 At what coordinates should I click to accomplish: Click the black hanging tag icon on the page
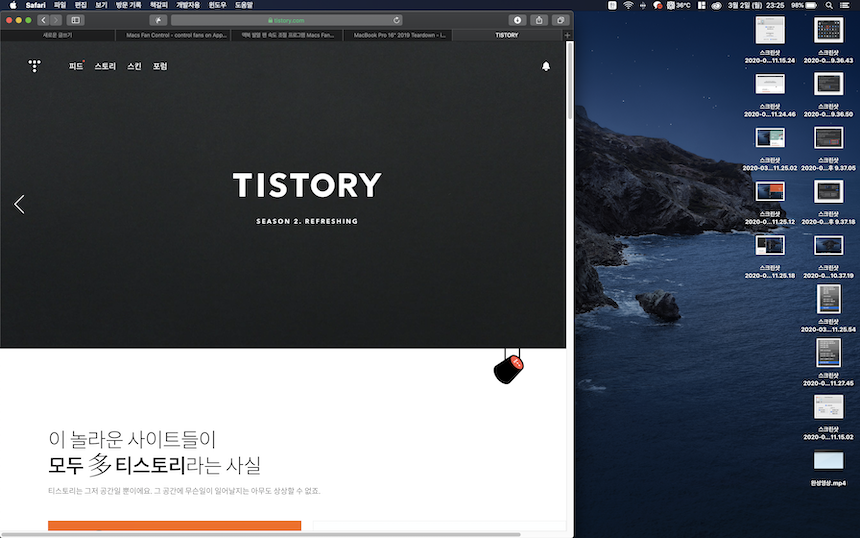tap(509, 369)
